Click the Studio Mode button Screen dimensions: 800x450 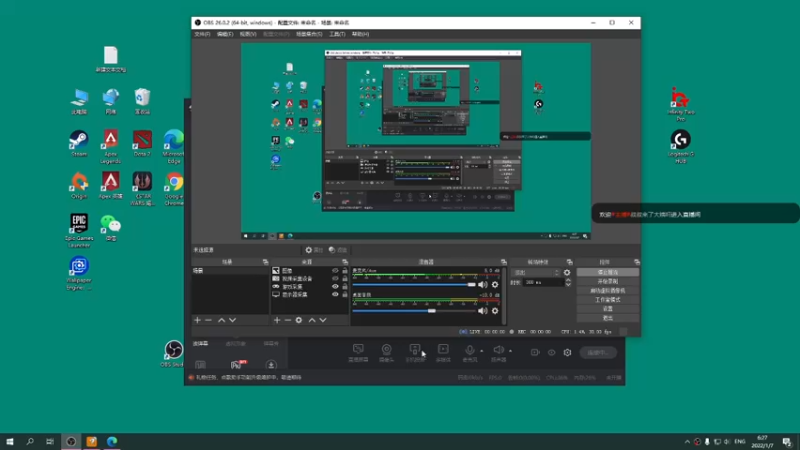[x=608, y=300]
